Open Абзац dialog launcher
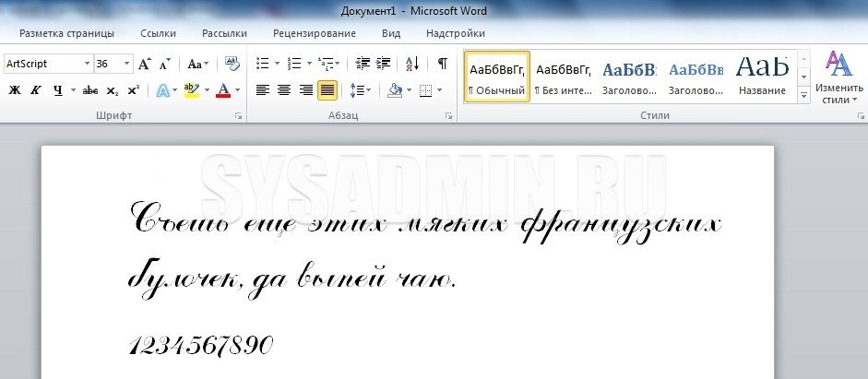This screenshot has height=379, width=868. point(449,116)
